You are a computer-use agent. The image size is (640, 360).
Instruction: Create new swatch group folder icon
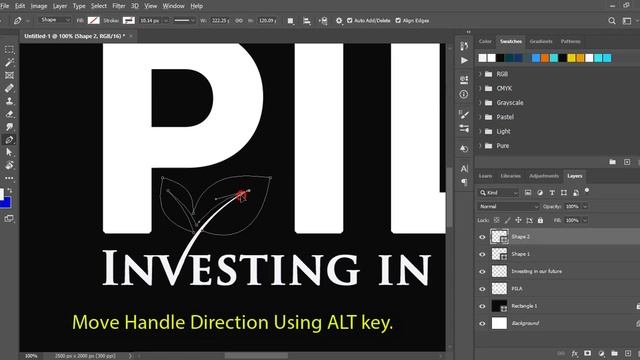coord(613,162)
